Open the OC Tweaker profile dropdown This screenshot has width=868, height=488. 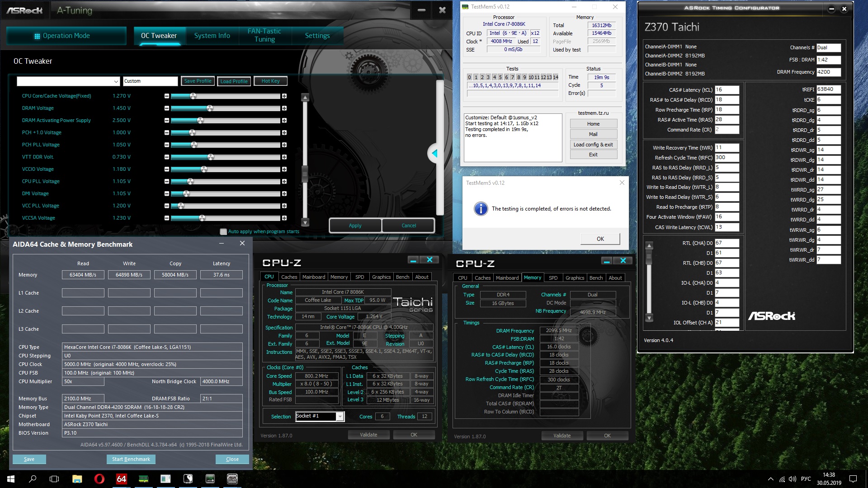click(116, 81)
